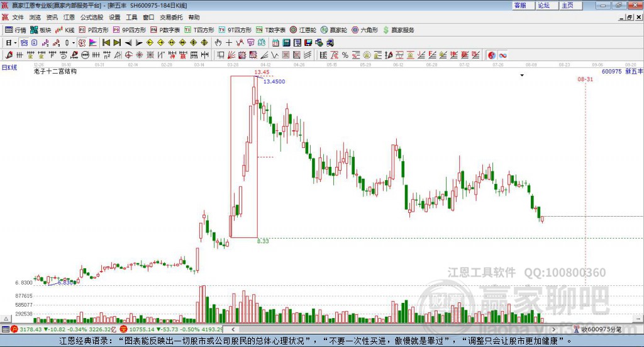The width and height of the screenshot is (644, 347).
Task: Click the yellow diamond up-down arrows icon
Action: point(204,43)
